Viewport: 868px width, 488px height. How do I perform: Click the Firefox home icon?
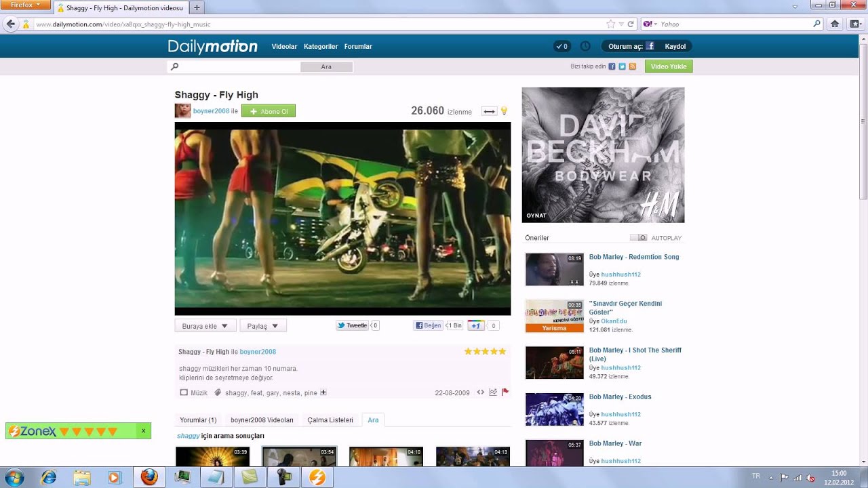[x=835, y=24]
